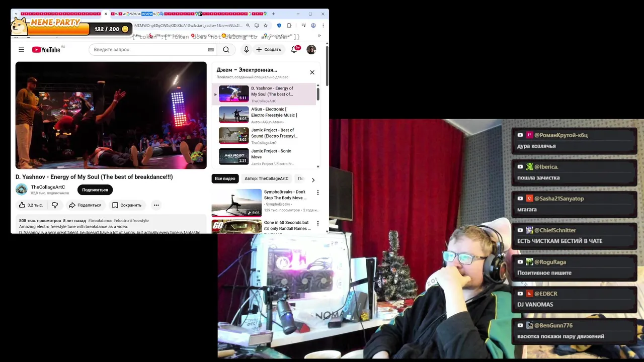Open the Chrome profile icon in toolbar
The width and height of the screenshot is (644, 362).
coord(313,26)
